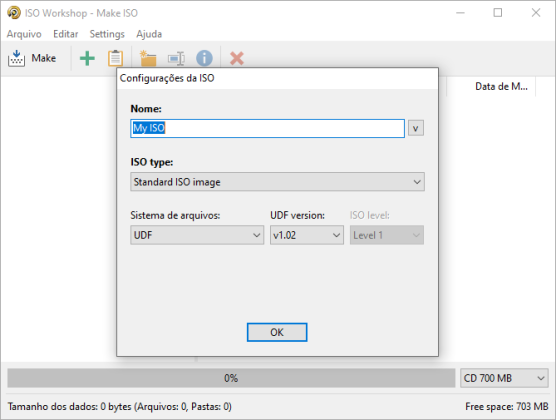Click the 0% capacity progress bar

pos(231,378)
